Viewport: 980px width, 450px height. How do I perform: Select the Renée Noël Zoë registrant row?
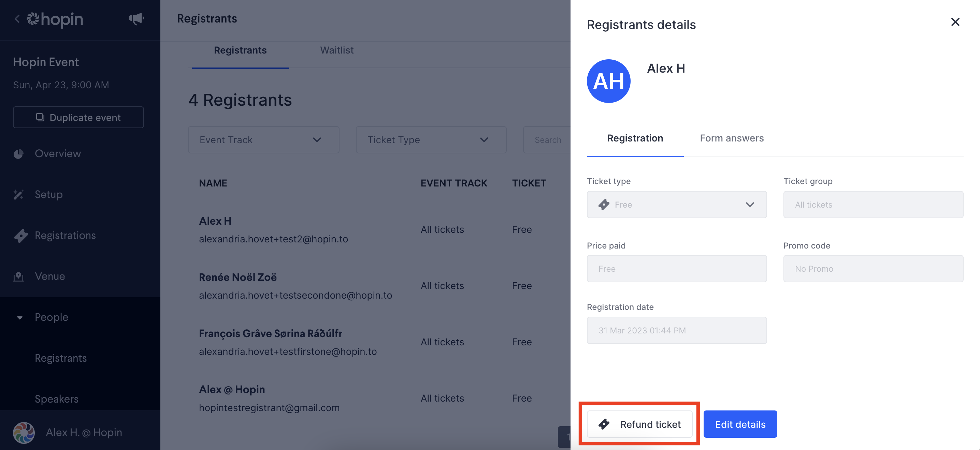pyautogui.click(x=379, y=286)
